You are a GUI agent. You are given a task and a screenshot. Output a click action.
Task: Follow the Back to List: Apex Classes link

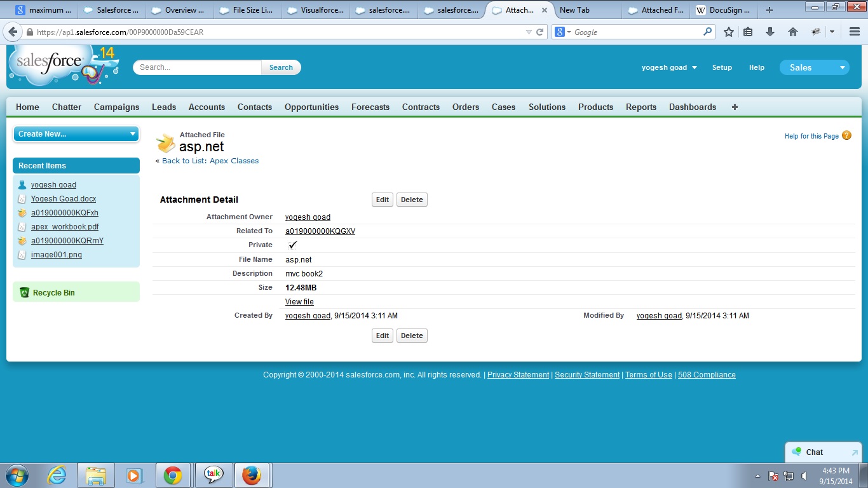210,161
